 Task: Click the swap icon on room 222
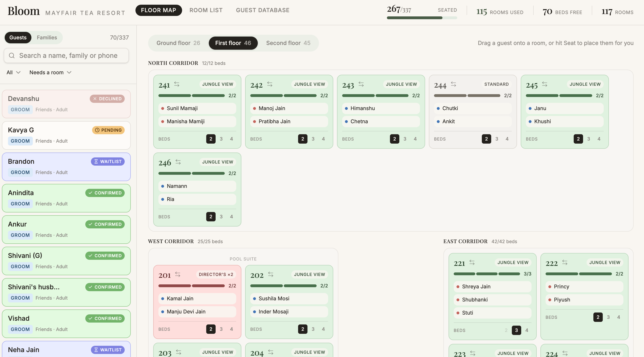(x=565, y=262)
